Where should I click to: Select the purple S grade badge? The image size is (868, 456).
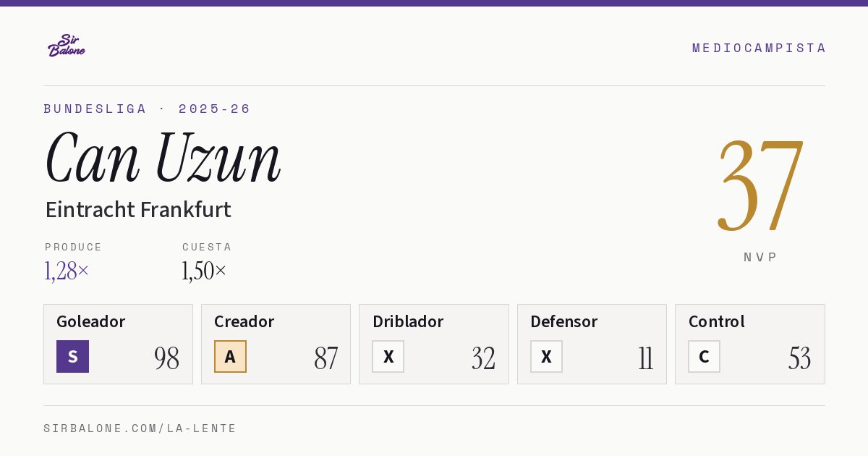click(x=72, y=356)
